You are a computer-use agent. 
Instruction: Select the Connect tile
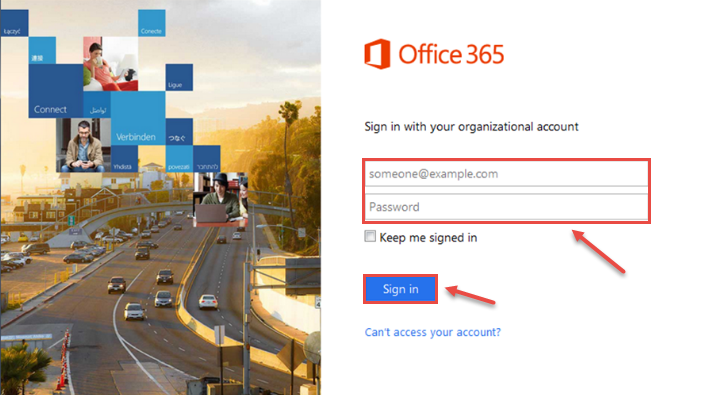click(56, 91)
